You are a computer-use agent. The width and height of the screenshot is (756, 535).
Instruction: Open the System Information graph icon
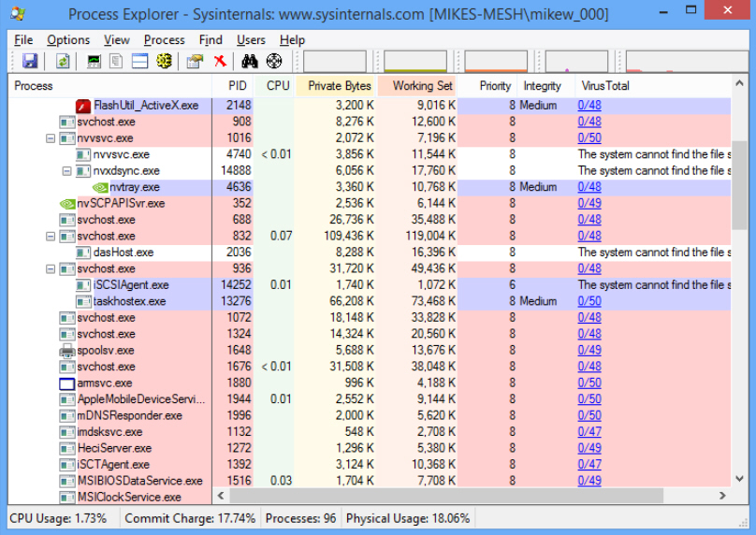coord(94,61)
